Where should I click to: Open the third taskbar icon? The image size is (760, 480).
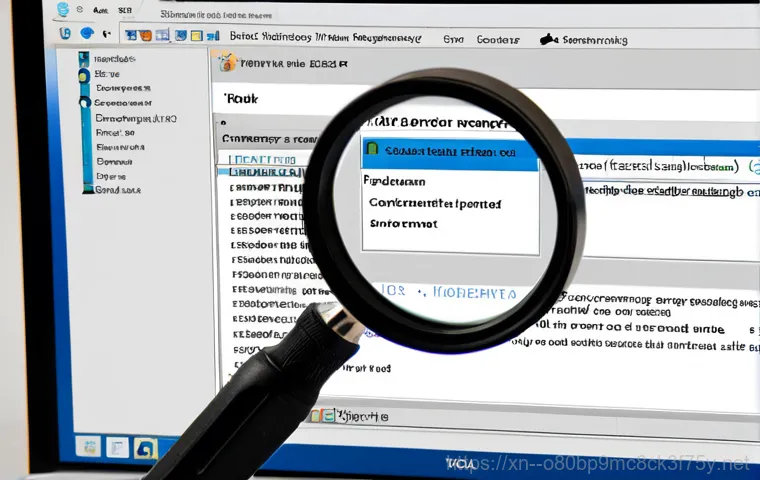point(145,446)
